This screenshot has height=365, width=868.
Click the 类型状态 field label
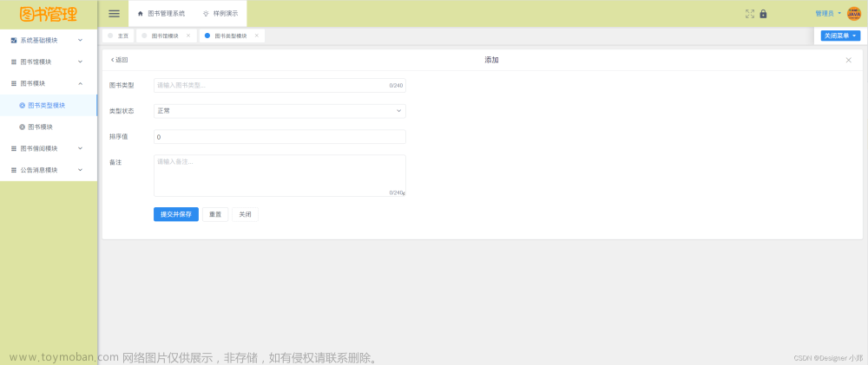coord(122,111)
